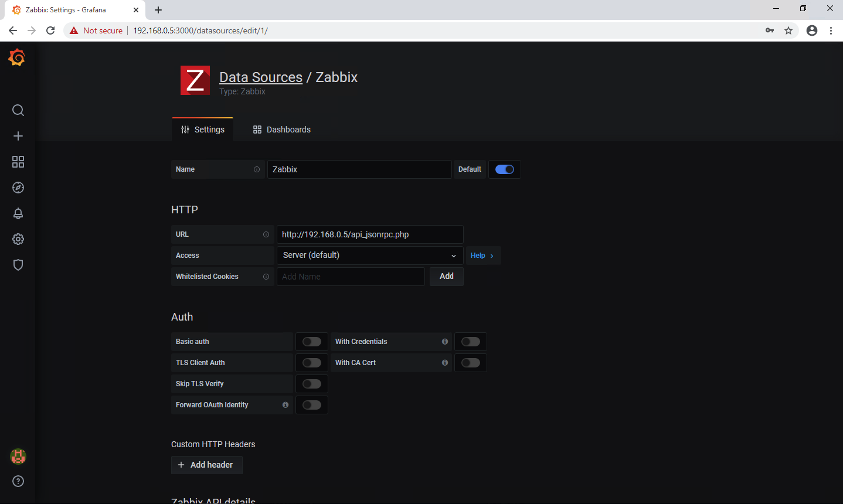Screen dimensions: 843x504
Task: Click the Not secure warning icon
Action: (74, 30)
